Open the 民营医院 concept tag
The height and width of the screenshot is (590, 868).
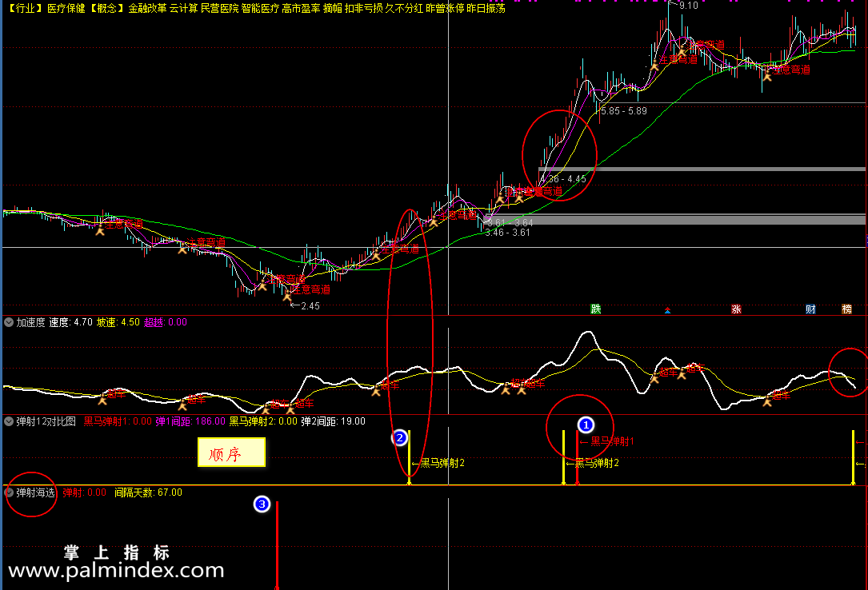point(219,8)
